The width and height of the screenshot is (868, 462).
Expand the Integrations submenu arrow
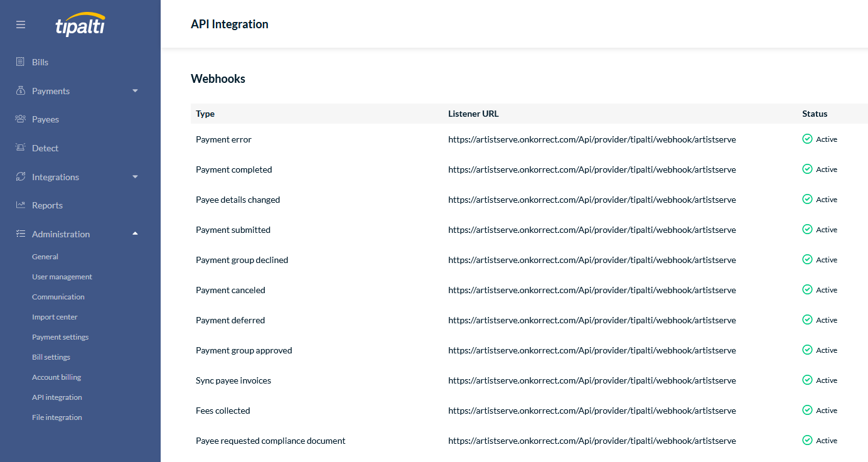click(135, 177)
